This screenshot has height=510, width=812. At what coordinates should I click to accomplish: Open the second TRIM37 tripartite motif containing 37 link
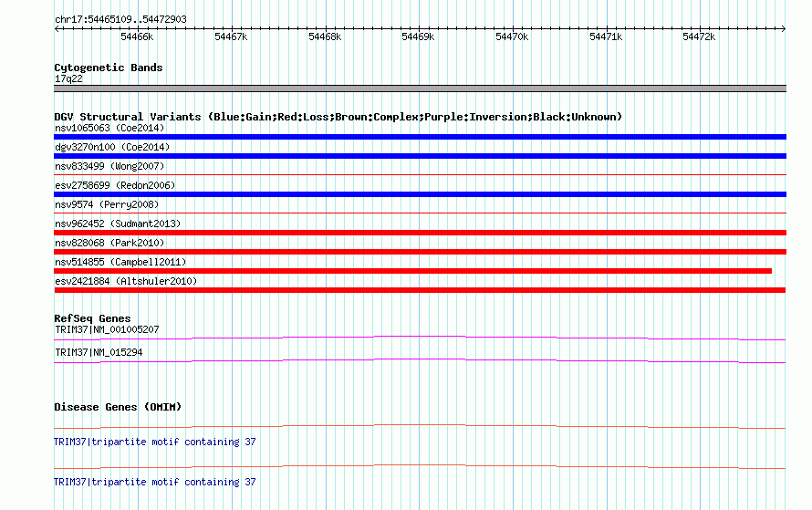click(155, 482)
